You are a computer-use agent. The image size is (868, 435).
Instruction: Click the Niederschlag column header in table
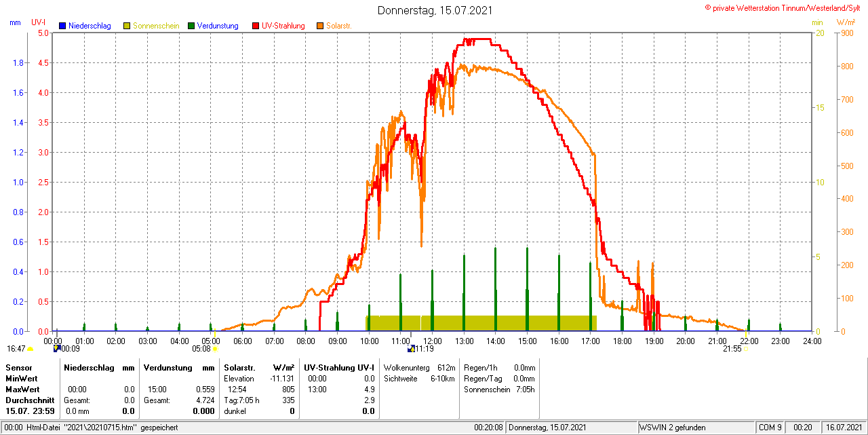point(90,367)
